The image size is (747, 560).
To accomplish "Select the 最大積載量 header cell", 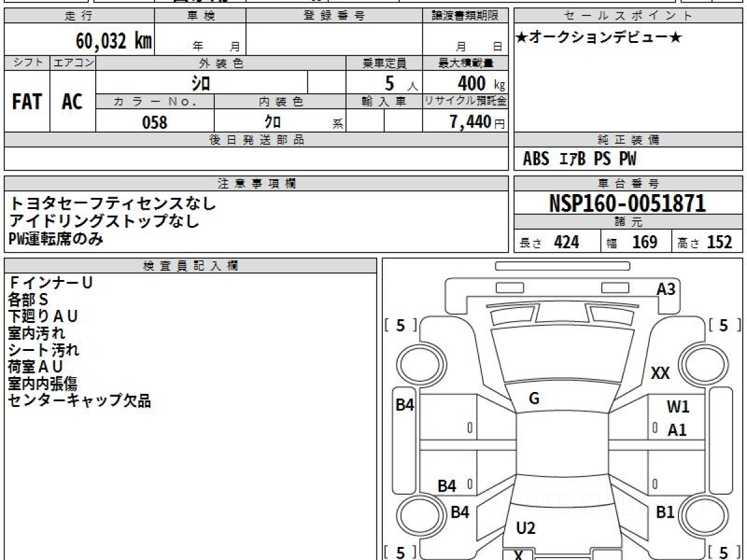I will coord(466,63).
